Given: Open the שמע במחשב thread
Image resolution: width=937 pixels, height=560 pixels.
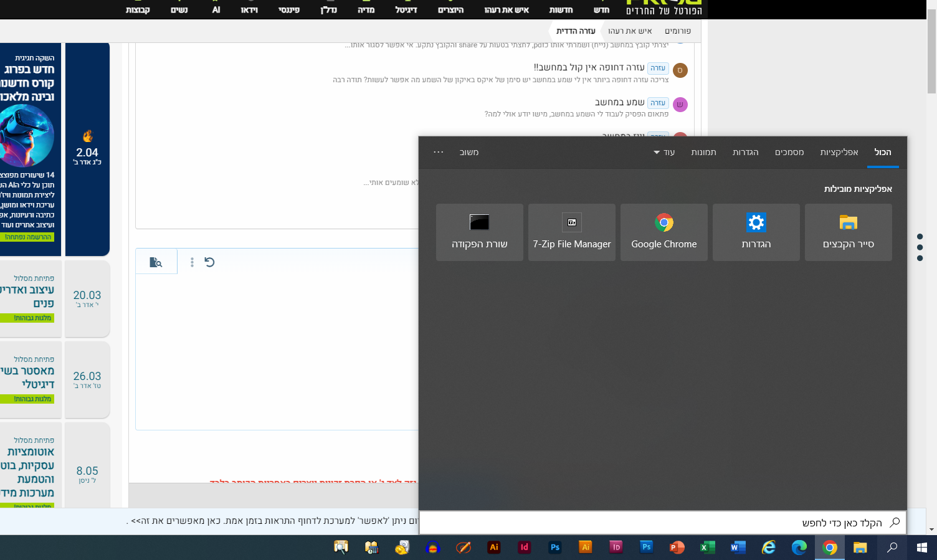Looking at the screenshot, I should point(620,102).
